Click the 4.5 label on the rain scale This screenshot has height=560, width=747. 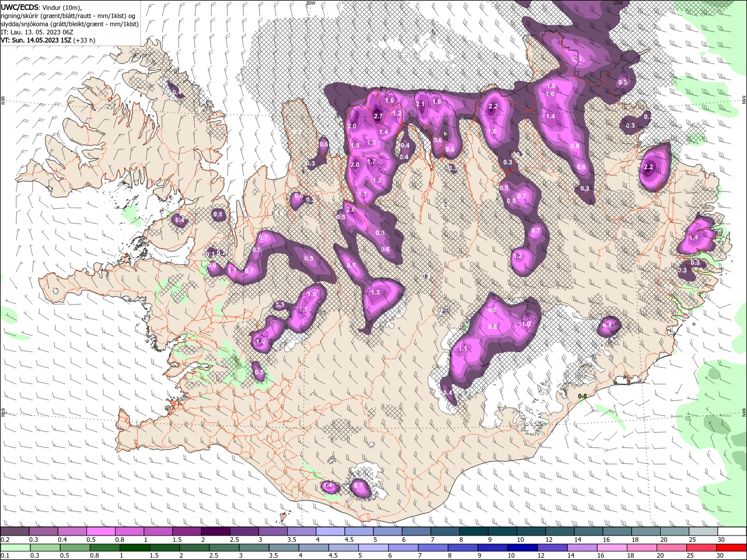pos(333,556)
